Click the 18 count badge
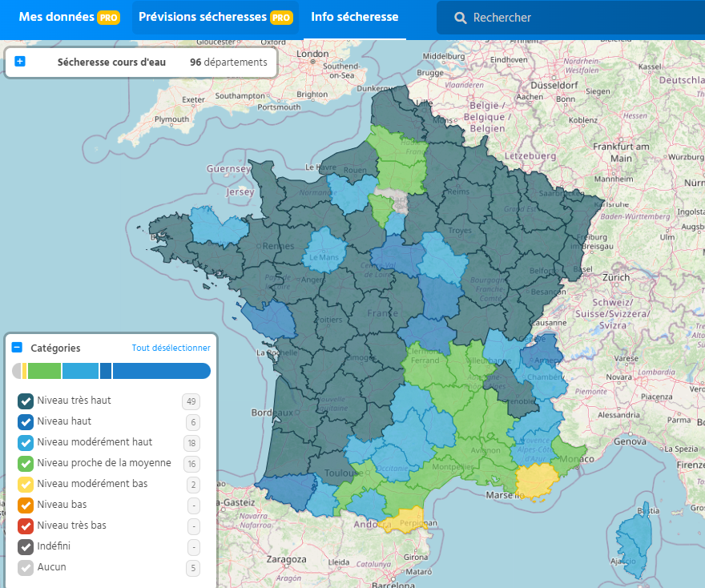This screenshot has height=588, width=705. click(192, 443)
